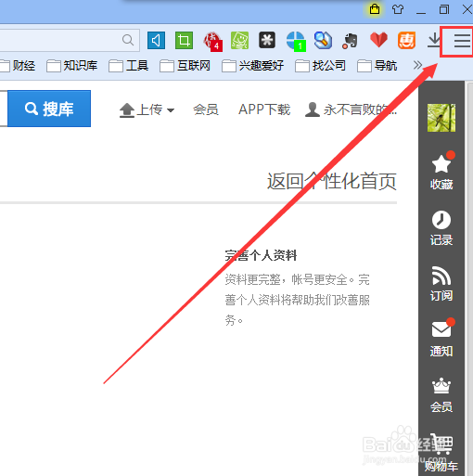Open the 永不言败 user account menu
This screenshot has width=473, height=476.
click(351, 109)
